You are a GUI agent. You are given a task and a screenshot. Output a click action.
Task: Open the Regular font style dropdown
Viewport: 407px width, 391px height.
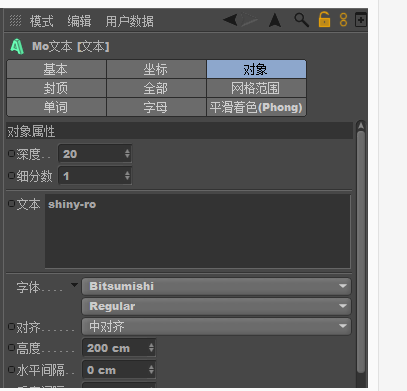216,306
